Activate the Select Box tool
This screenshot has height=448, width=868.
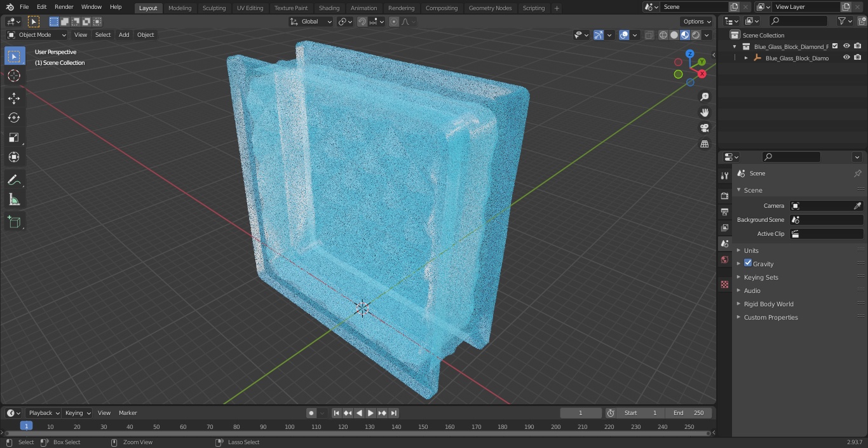[x=14, y=56]
